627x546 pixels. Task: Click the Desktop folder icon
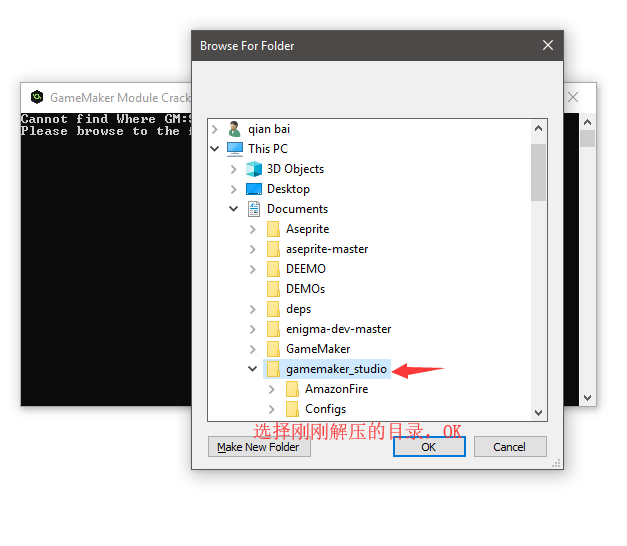[x=254, y=189]
